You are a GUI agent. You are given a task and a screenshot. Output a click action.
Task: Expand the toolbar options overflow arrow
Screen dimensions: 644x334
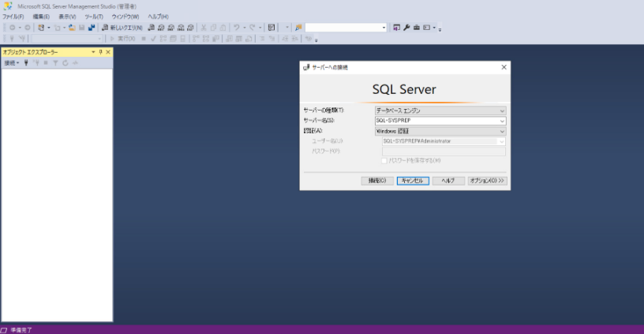pyautogui.click(x=440, y=29)
